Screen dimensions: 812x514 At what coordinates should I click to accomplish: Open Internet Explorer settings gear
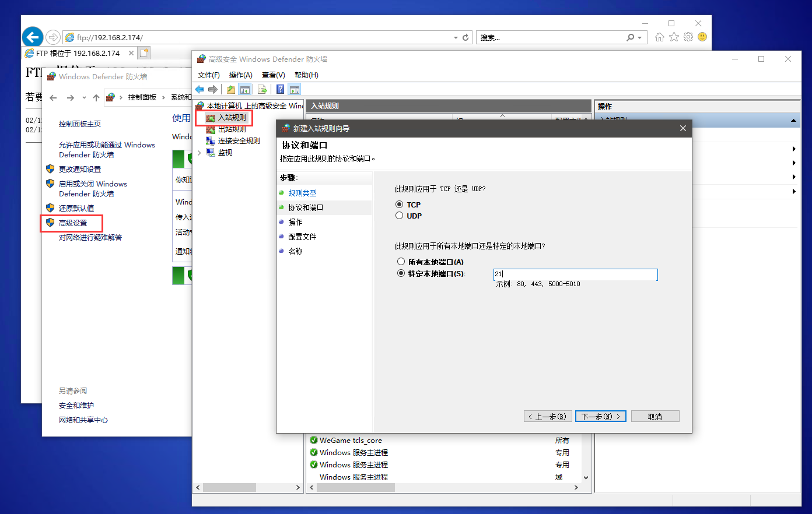pos(688,37)
